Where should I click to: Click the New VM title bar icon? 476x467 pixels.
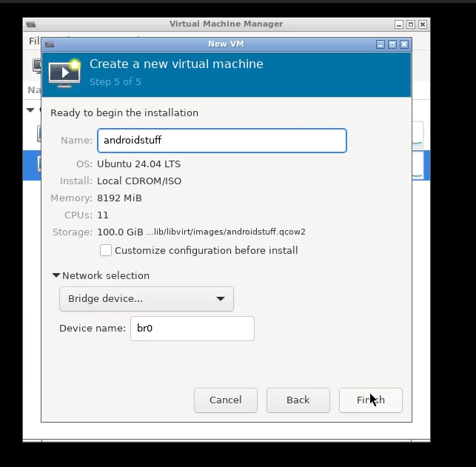[x=50, y=44]
